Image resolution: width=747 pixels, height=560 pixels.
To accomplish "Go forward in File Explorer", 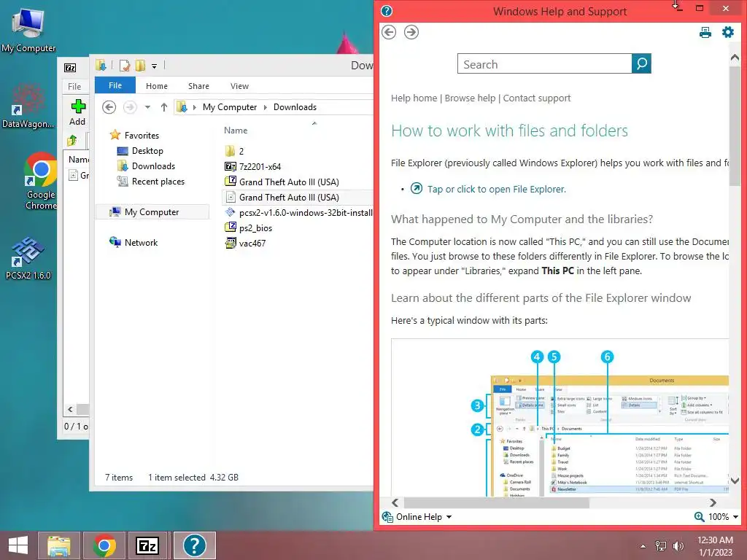I will 130,107.
